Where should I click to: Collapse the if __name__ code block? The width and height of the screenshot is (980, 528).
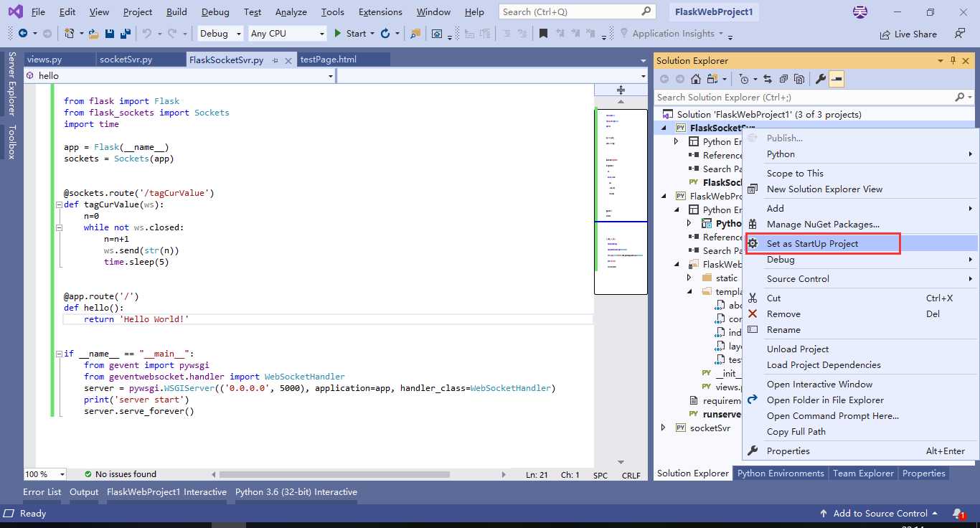click(x=58, y=354)
